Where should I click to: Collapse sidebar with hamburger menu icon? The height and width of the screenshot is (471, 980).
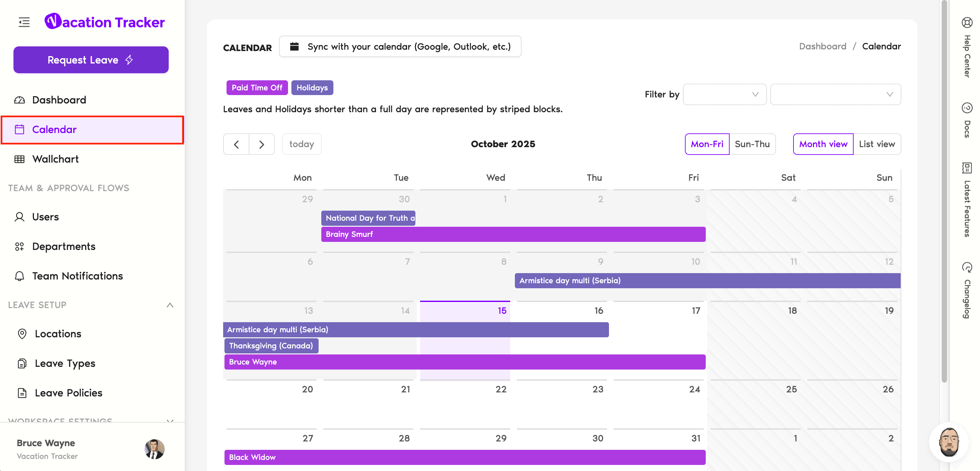(24, 22)
